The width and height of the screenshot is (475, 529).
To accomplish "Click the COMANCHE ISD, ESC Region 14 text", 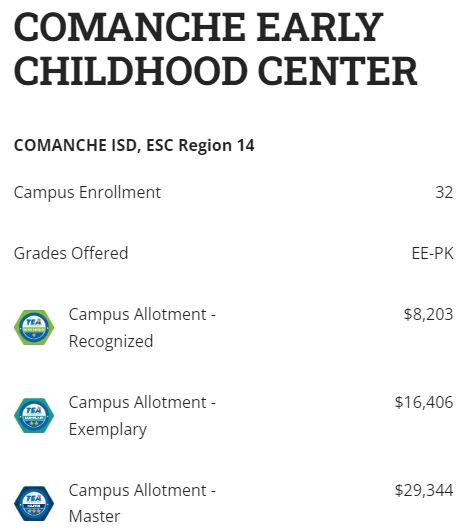I will point(134,145).
